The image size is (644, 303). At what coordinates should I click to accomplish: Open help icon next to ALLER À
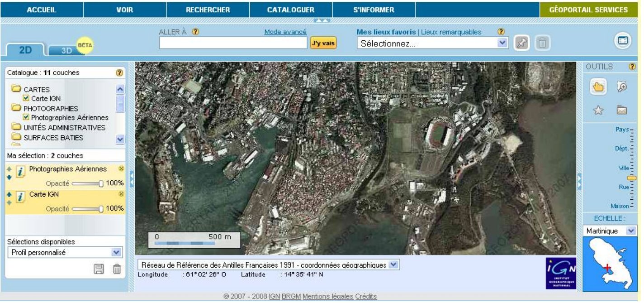[195, 32]
